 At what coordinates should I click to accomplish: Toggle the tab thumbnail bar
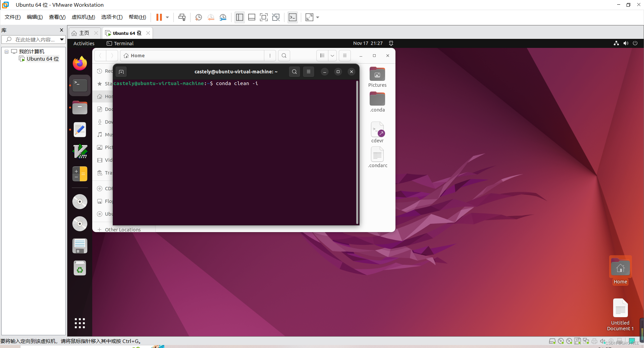[x=252, y=17]
